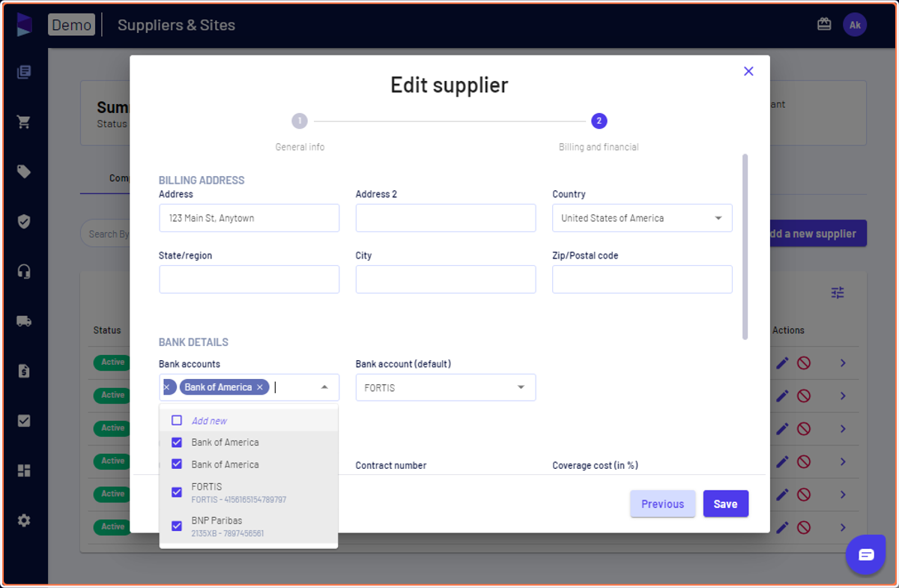Click the Bank accounts text entry area
This screenshot has width=899, height=588.
tap(292, 387)
